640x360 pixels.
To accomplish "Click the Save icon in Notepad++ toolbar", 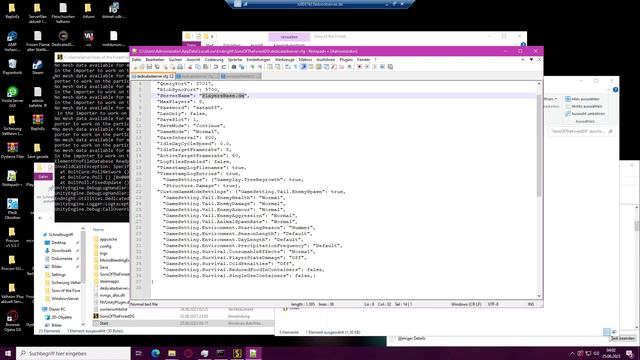I will [x=149, y=67].
